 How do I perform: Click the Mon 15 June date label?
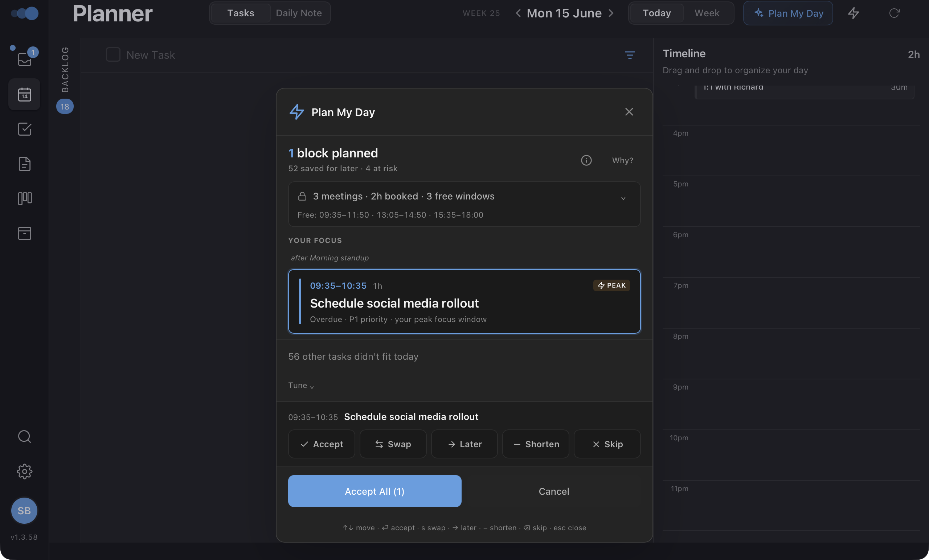(564, 13)
